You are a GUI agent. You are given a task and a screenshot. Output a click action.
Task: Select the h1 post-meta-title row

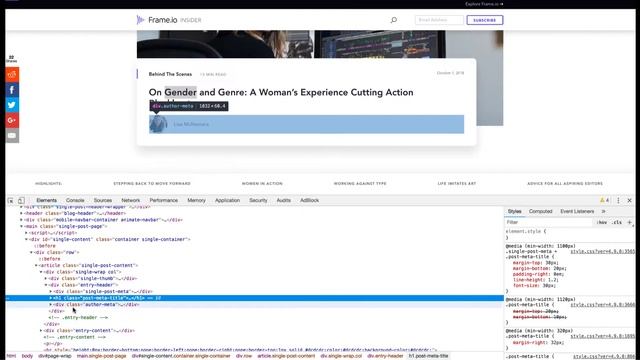pos(255,298)
